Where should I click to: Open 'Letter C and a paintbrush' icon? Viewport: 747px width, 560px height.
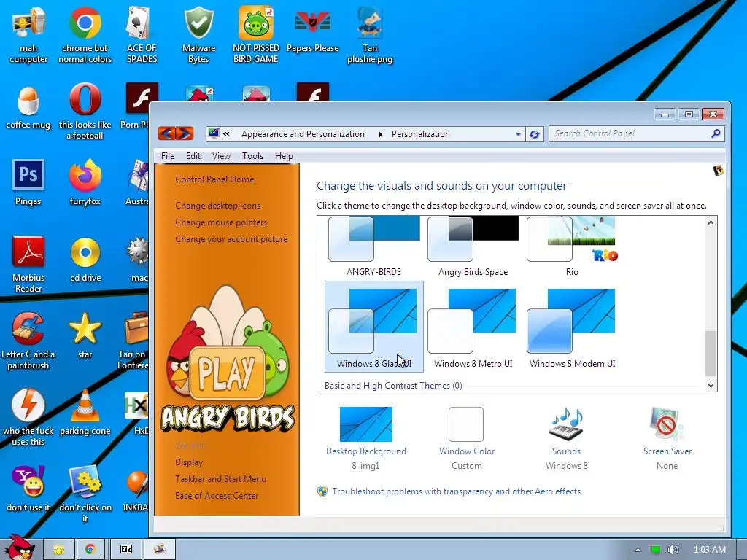tap(28, 341)
